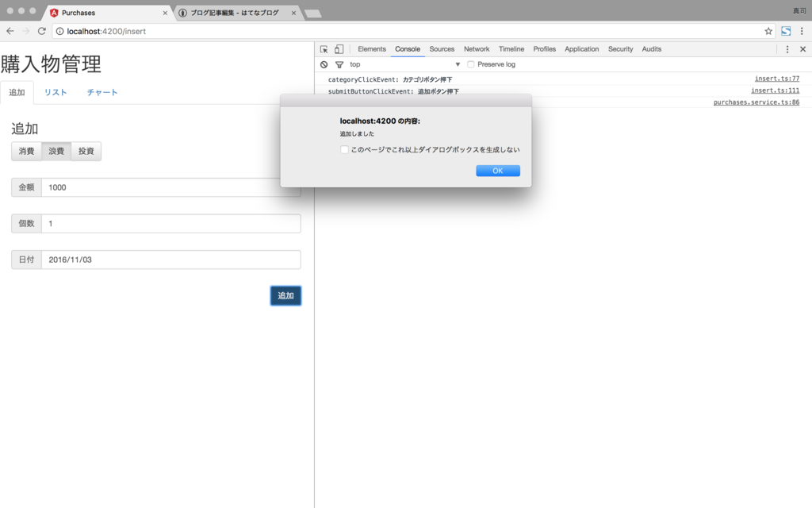Click OK in the alert dialog

pyautogui.click(x=498, y=171)
